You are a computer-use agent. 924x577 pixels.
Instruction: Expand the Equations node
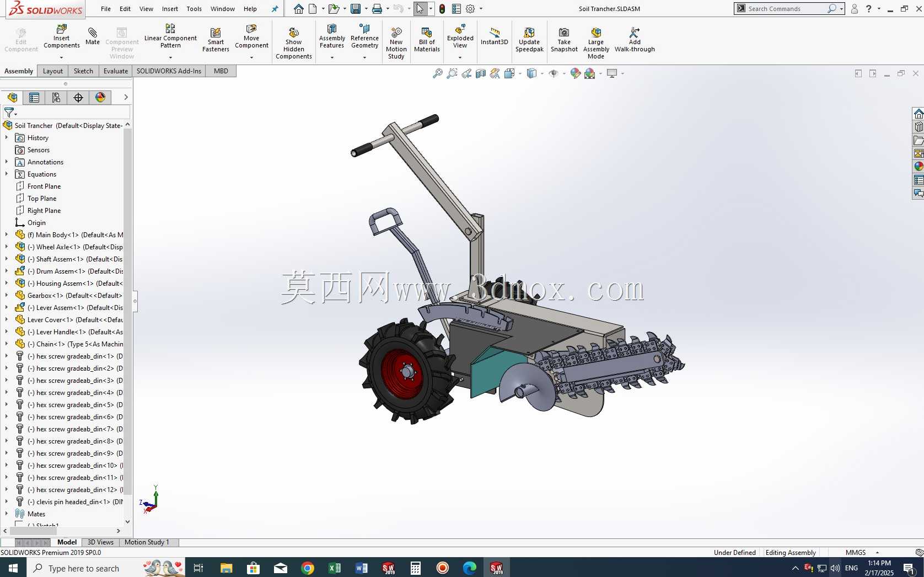click(x=7, y=174)
